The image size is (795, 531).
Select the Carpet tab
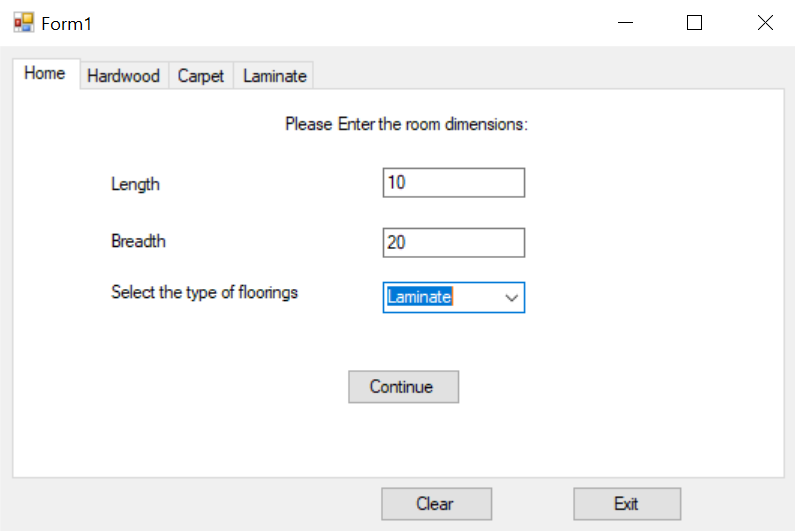[201, 76]
